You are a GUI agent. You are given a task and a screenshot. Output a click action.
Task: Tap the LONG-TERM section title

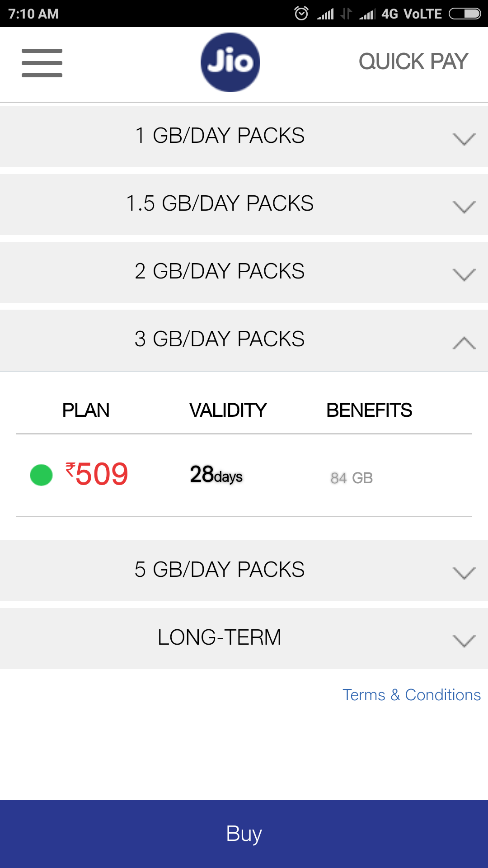pyautogui.click(x=220, y=637)
